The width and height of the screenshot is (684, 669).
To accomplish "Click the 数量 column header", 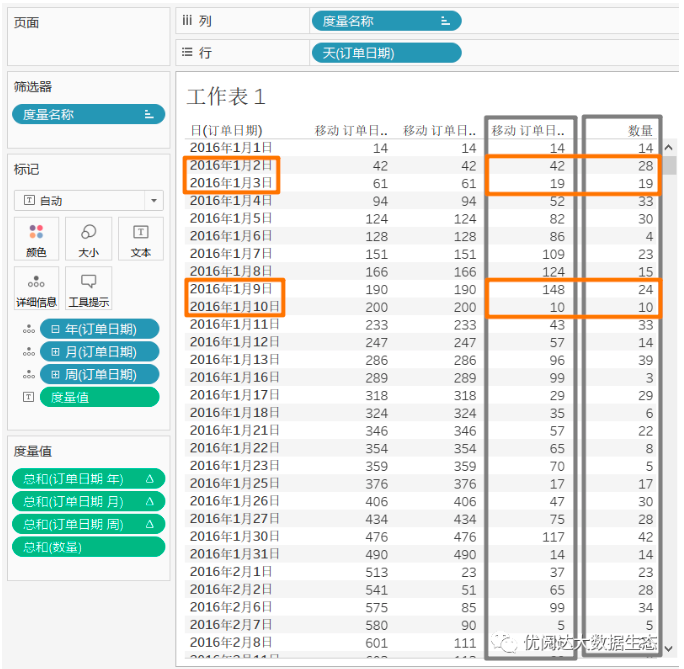I will [x=640, y=130].
